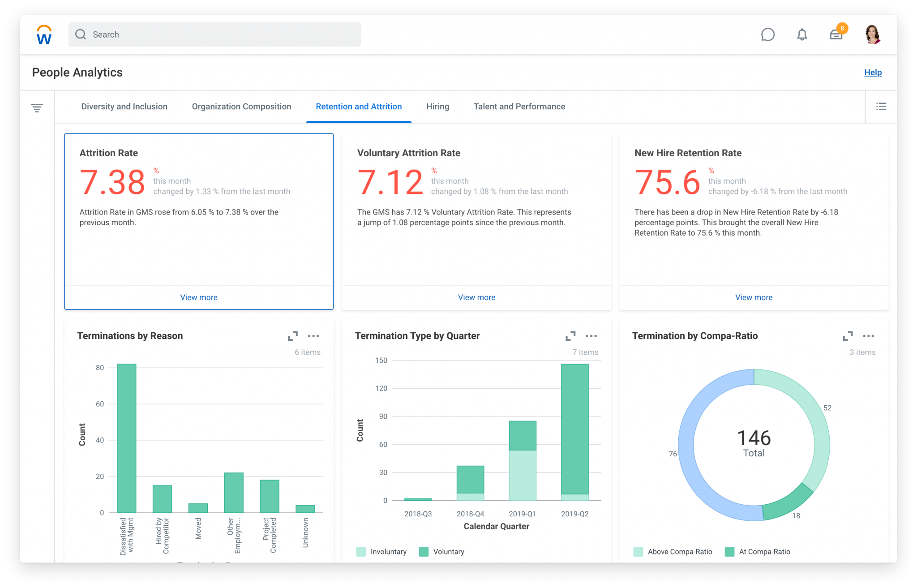This screenshot has width=917, height=588.
Task: Open the more options menu on Termination by Compa-Ratio
Action: 869,336
